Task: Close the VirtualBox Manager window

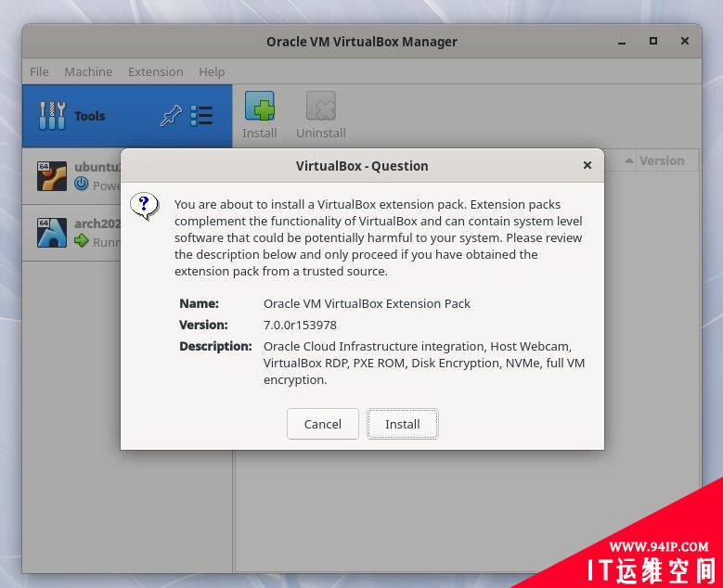Action: (x=685, y=41)
